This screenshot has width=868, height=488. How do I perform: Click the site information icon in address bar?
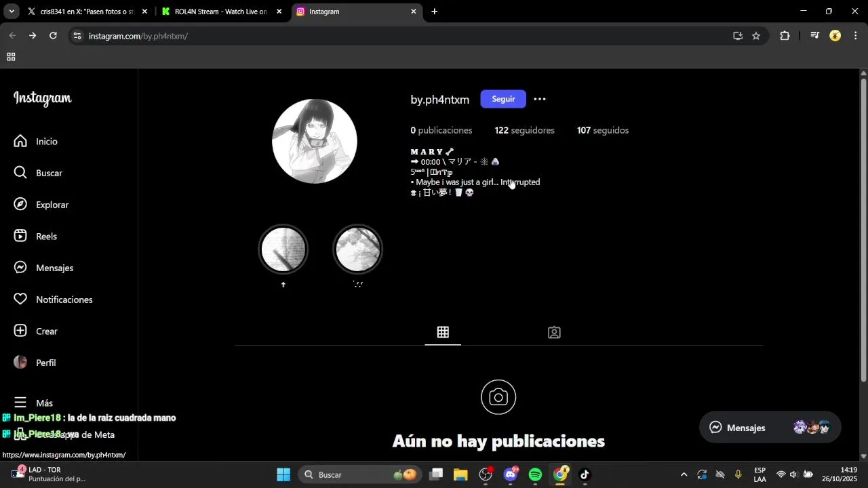coord(77,36)
